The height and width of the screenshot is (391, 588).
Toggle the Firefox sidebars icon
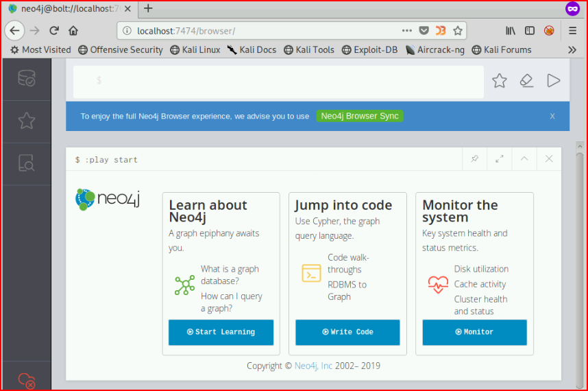point(530,31)
